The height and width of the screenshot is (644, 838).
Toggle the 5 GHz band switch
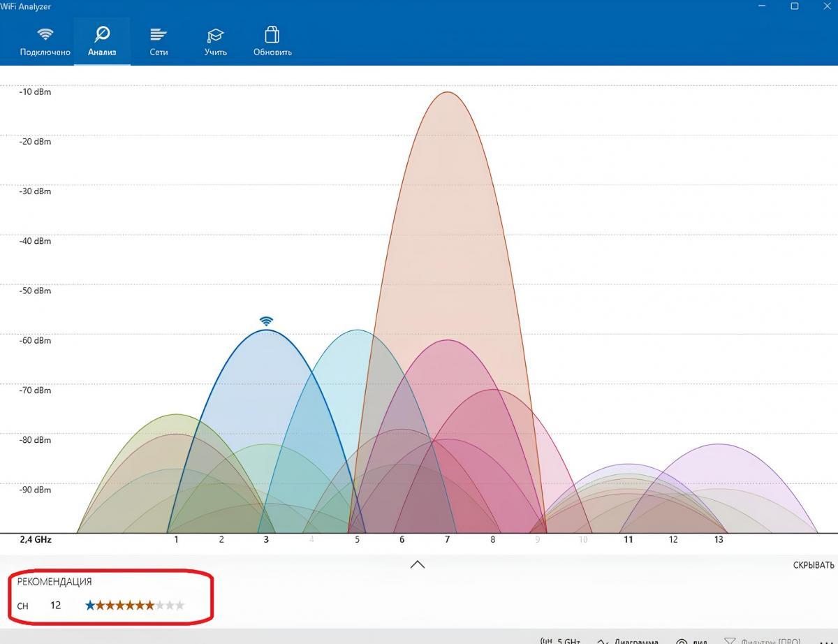561,641
